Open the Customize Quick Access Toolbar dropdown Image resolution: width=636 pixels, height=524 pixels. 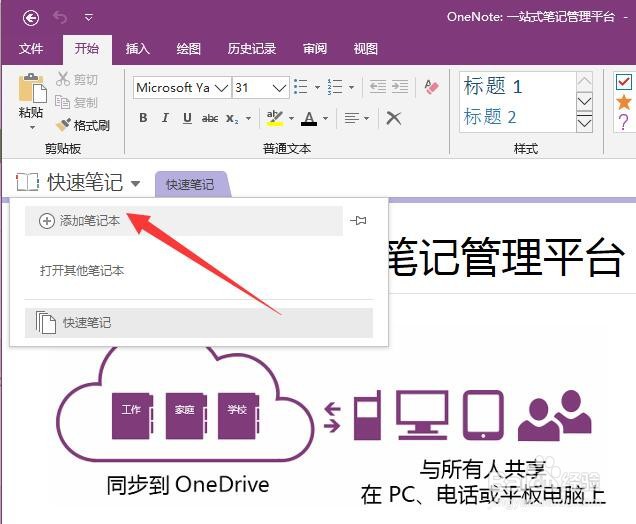[x=89, y=17]
